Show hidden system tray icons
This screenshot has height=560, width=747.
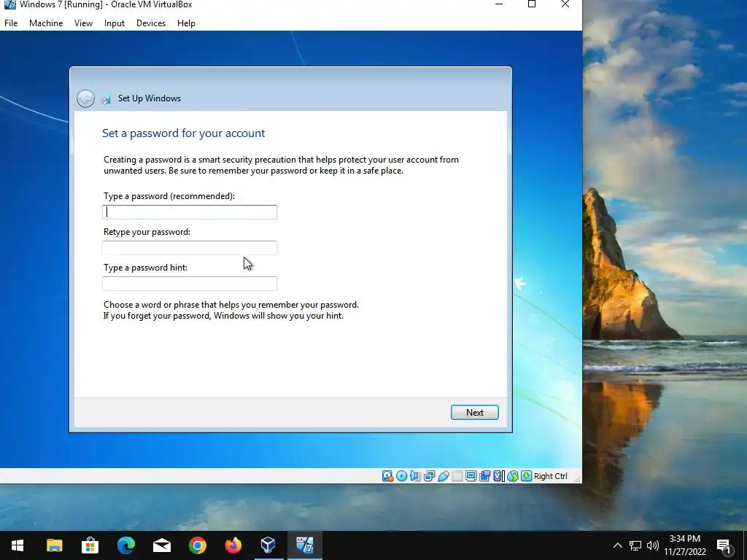(617, 545)
